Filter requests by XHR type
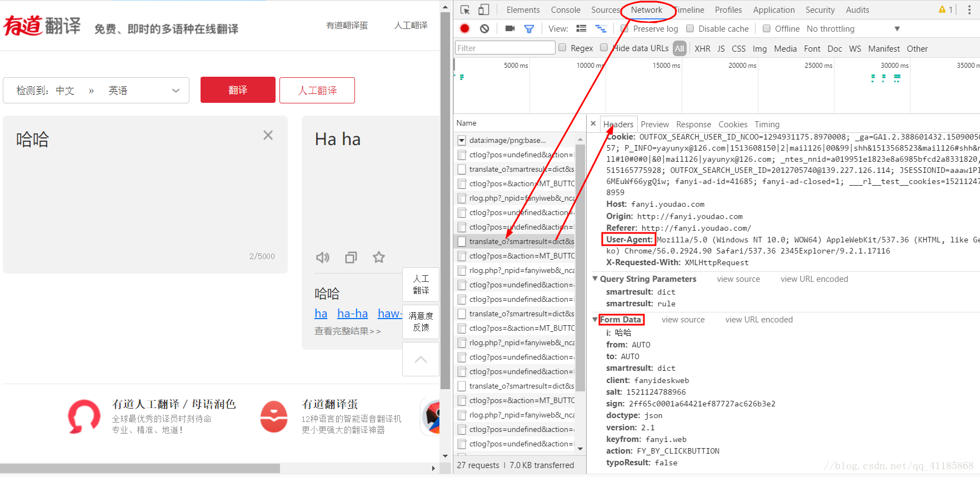This screenshot has height=477, width=980. (x=702, y=48)
